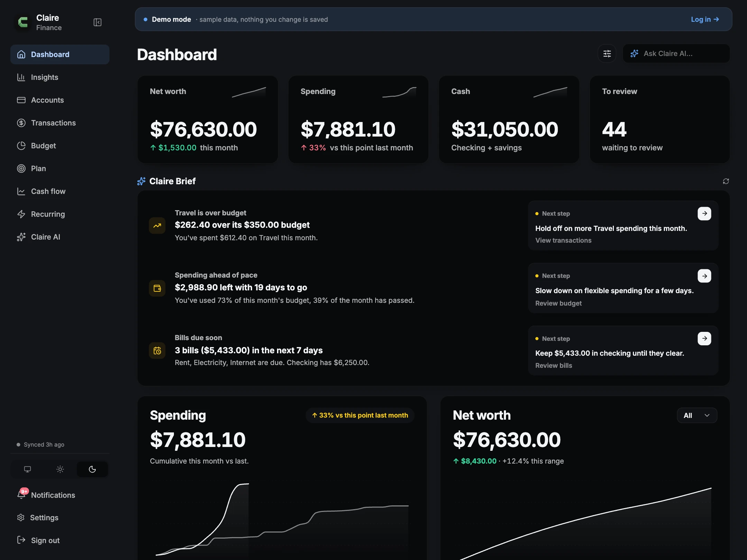The width and height of the screenshot is (747, 560).
Task: Open Plan page
Action: pos(60,168)
